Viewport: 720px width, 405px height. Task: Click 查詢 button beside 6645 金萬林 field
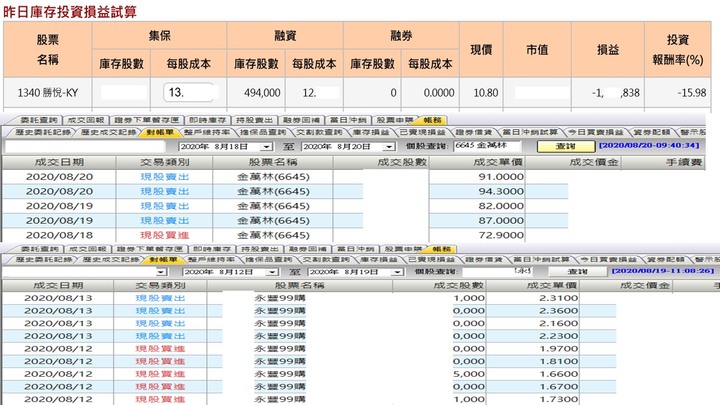click(x=565, y=146)
